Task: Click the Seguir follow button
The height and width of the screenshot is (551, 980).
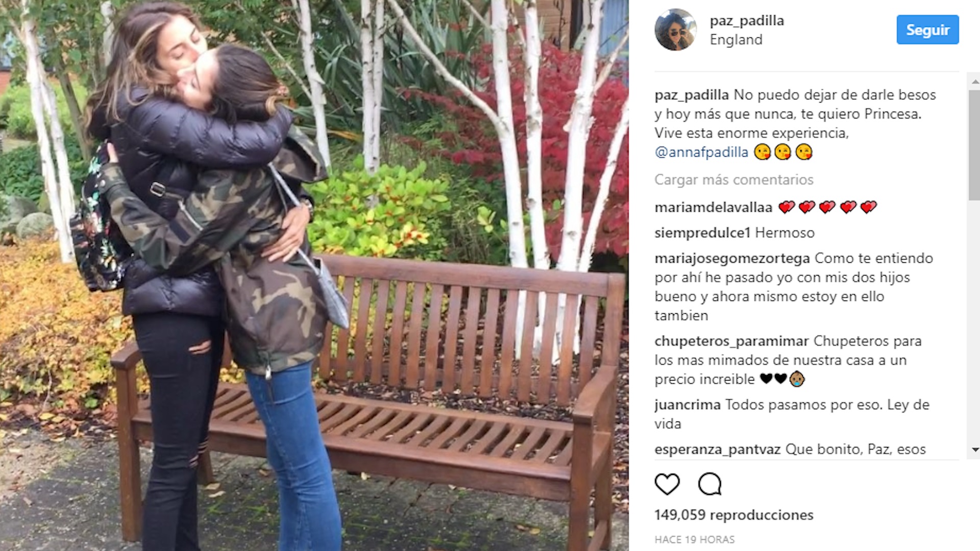Action: coord(927,30)
